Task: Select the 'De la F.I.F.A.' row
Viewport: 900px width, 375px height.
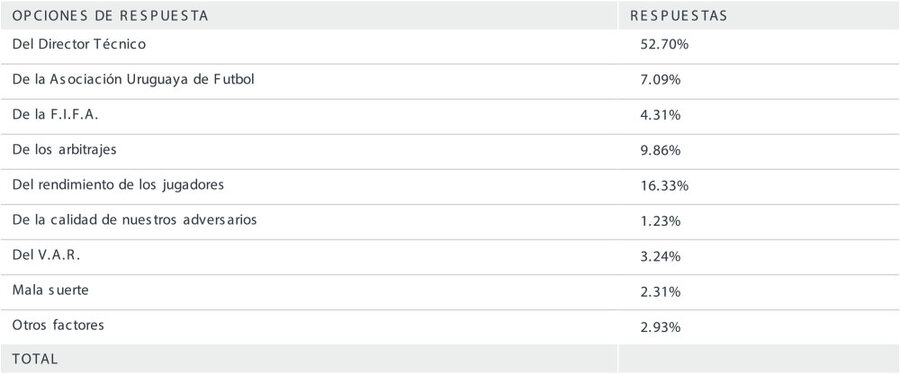Action: tap(55, 115)
